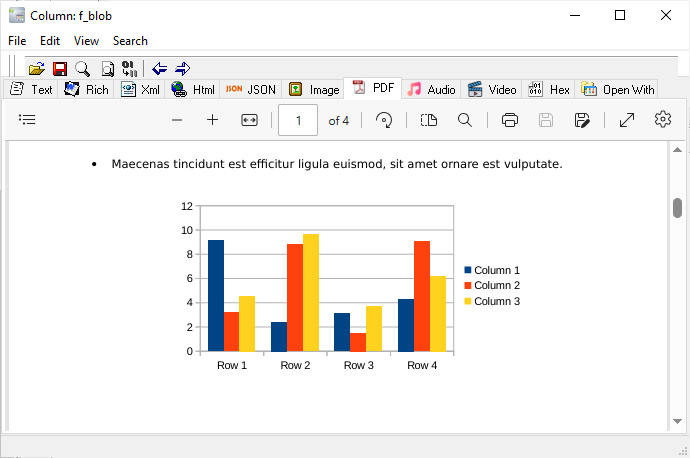690x458 pixels.
Task: Toggle the PDF table of contents sidebar
Action: 28,120
